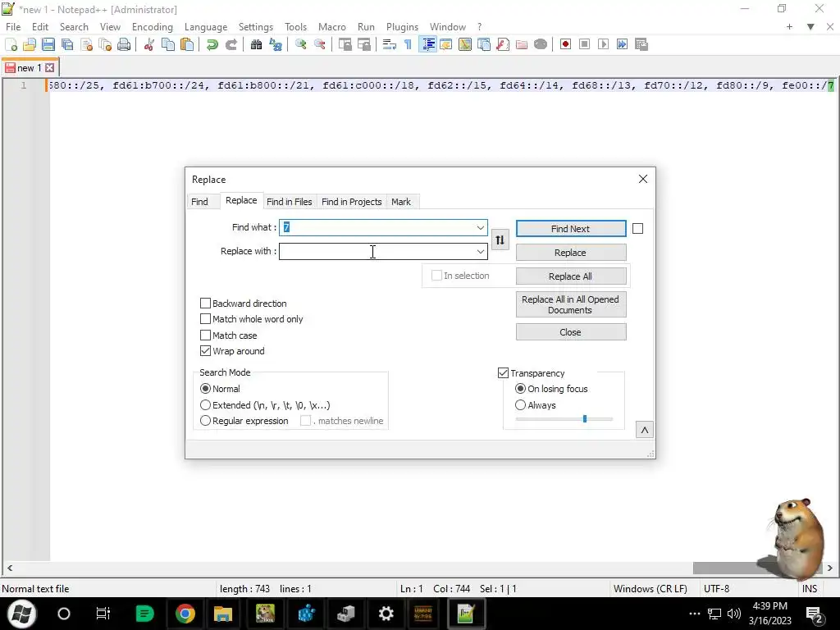Image resolution: width=840 pixels, height=630 pixels.
Task: Open Settings gear in the taskbar
Action: coord(386,614)
